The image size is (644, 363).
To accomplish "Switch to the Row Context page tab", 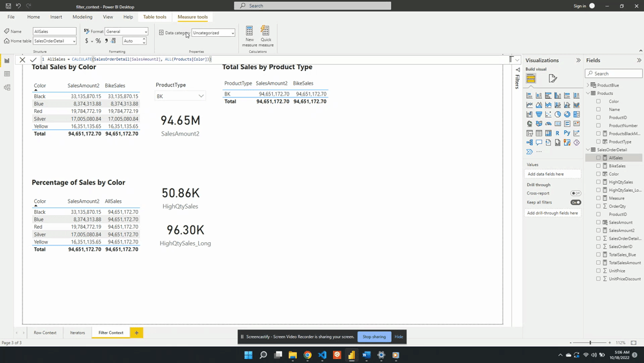I will [45, 333].
